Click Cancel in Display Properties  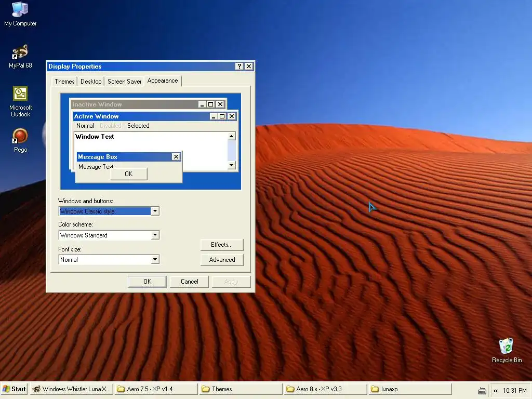coord(189,281)
